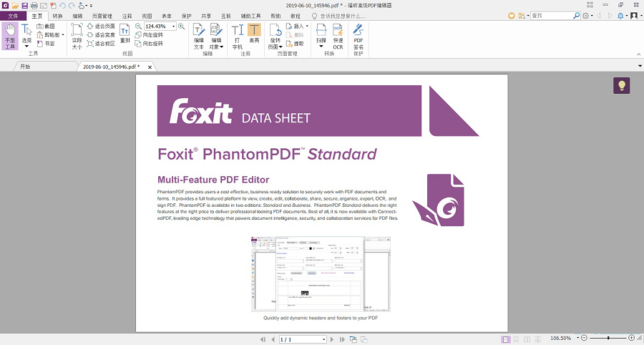Click the Open folder quick-access icon
Viewport: 644px width, 345px height.
tap(15, 5)
